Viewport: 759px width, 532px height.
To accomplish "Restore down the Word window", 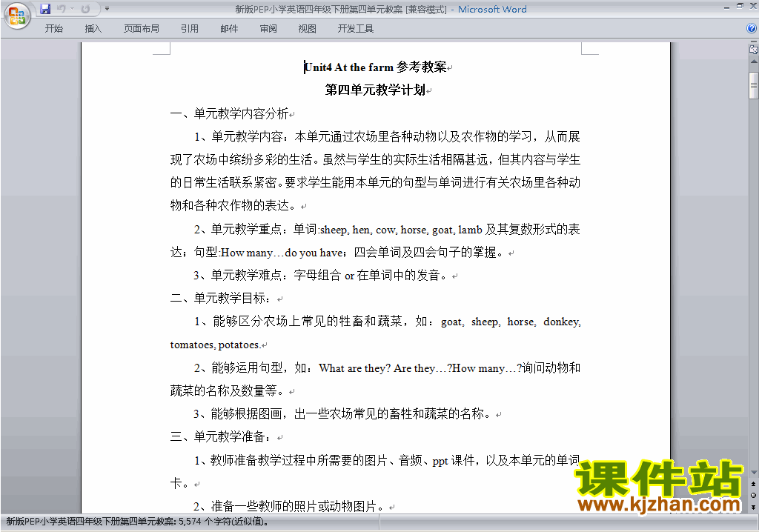I will pyautogui.click(x=740, y=6).
